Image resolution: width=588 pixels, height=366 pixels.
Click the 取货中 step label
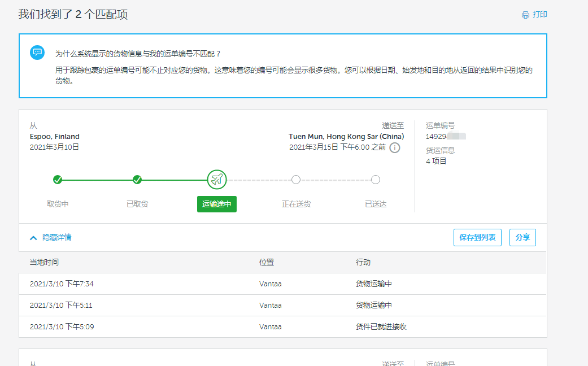point(58,204)
